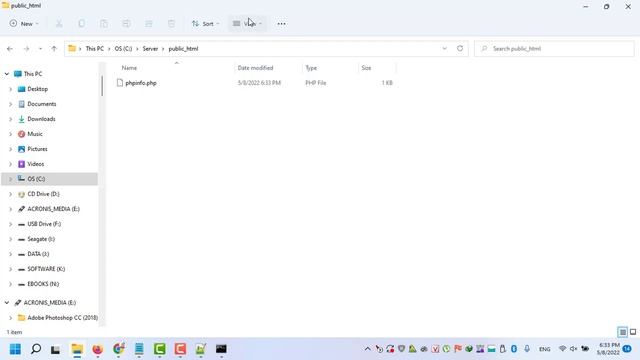This screenshot has height=360, width=640.
Task: Click OS (C:) in address breadcrumb
Action: tap(123, 49)
